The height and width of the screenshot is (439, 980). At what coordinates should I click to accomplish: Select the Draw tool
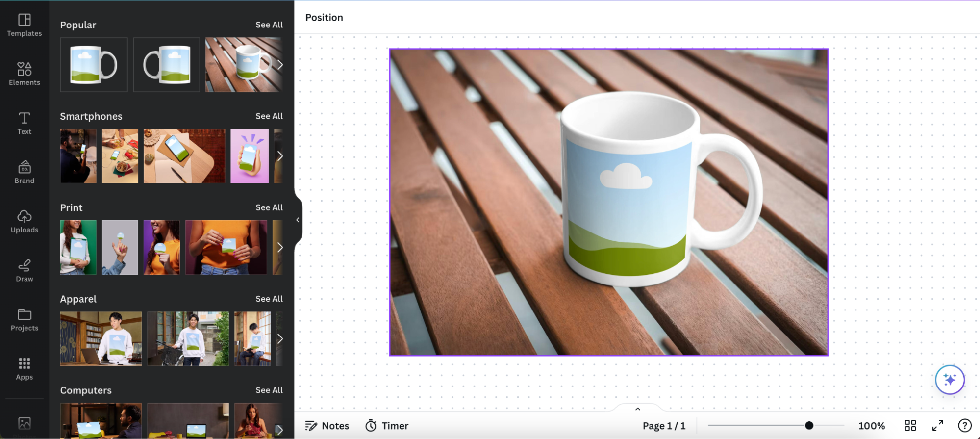coord(24,270)
